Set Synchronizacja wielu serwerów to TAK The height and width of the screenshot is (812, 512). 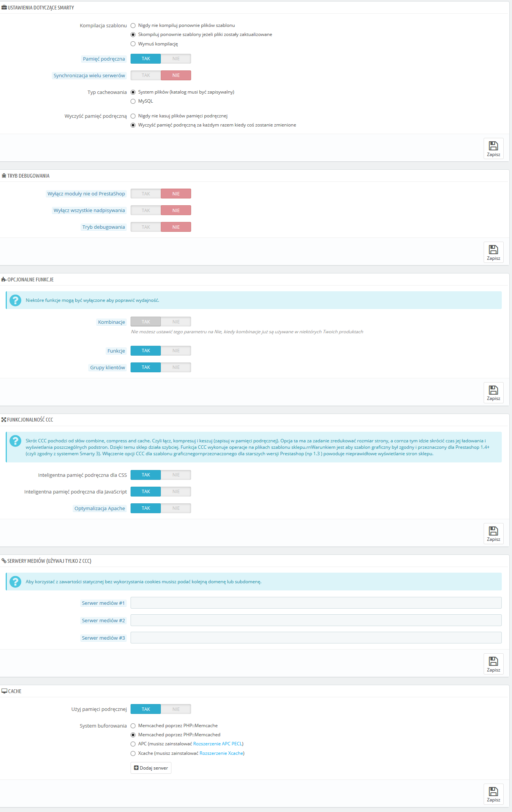click(x=146, y=75)
